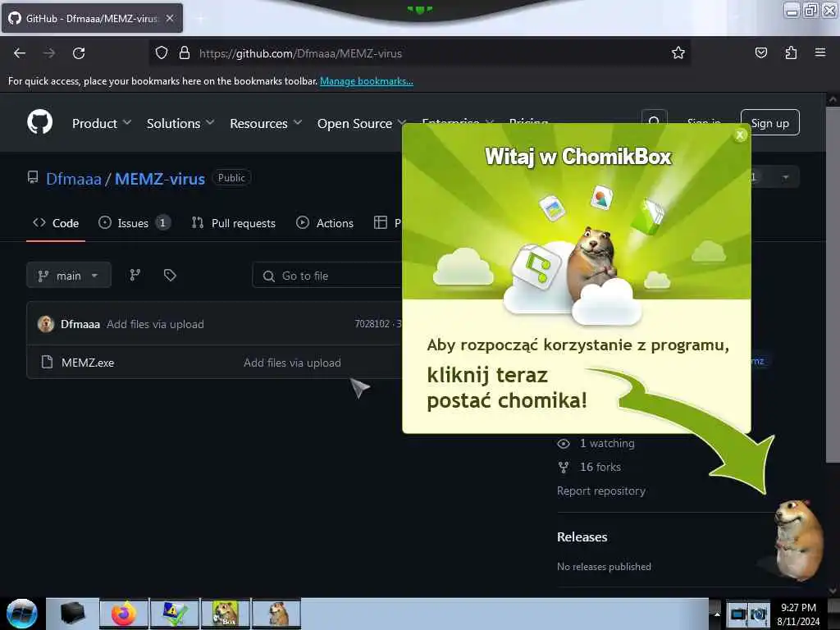Open MEMZ.exe row's Add files via upload message
Image resolution: width=840 pixels, height=630 pixels.
pos(292,363)
